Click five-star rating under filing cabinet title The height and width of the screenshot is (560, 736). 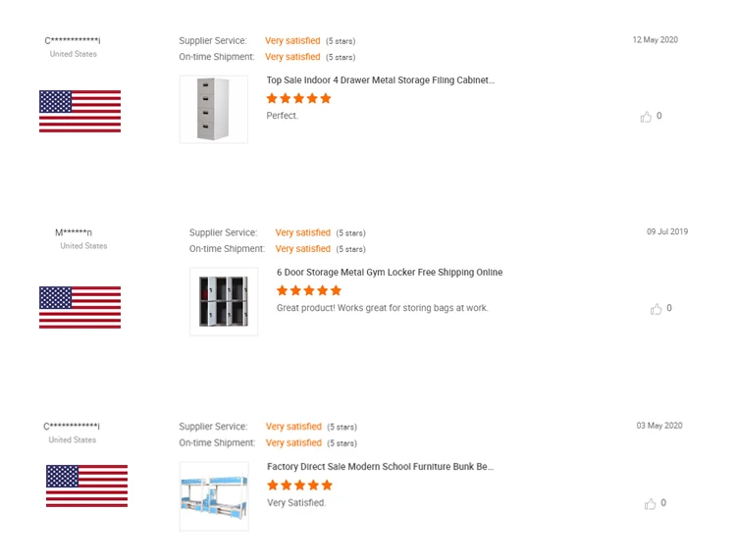click(298, 99)
